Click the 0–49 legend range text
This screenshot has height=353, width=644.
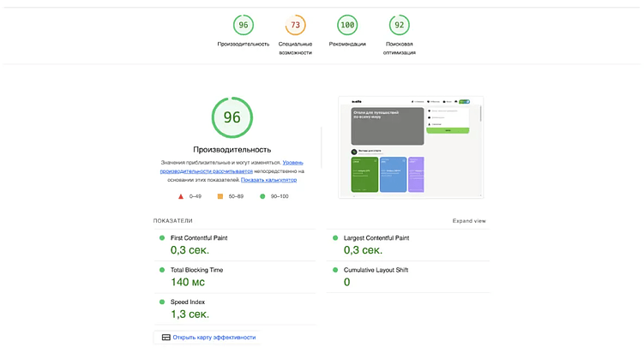pyautogui.click(x=196, y=196)
